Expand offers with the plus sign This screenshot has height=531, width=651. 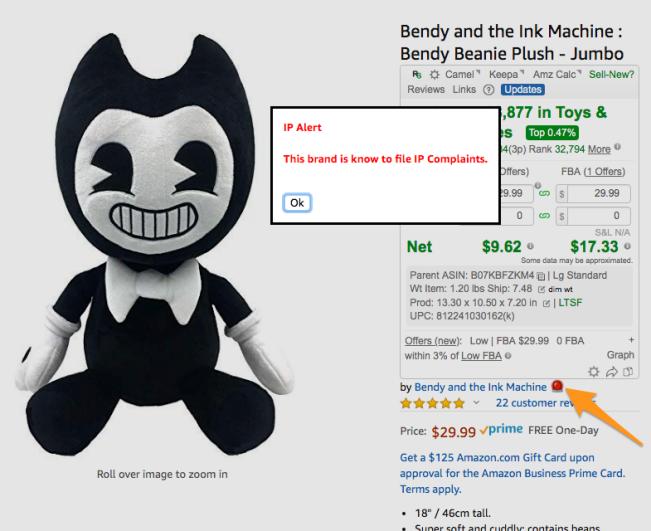[x=631, y=340]
